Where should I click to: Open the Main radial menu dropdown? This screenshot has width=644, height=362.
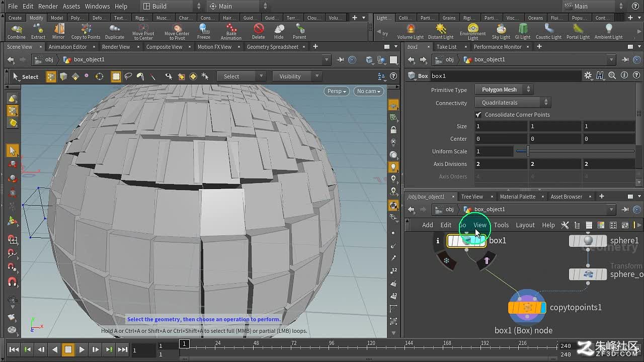click(x=237, y=6)
